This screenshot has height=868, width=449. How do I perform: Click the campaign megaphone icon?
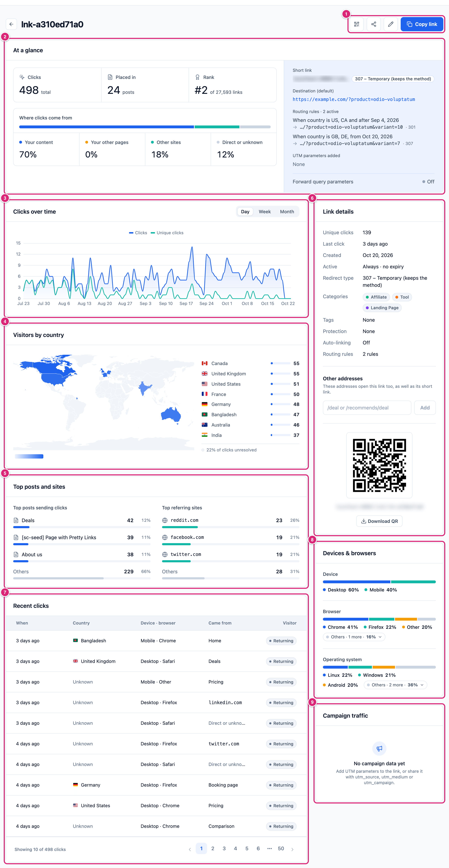[x=379, y=749]
